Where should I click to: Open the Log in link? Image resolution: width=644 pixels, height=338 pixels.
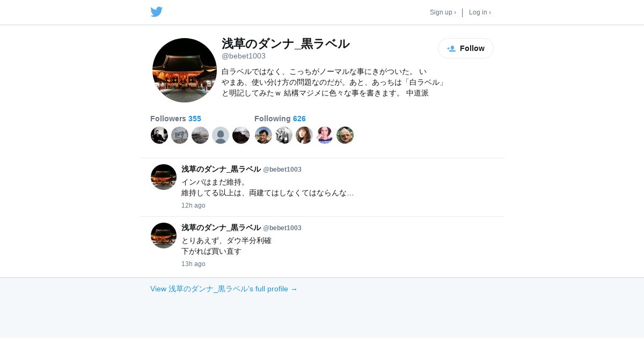click(480, 12)
